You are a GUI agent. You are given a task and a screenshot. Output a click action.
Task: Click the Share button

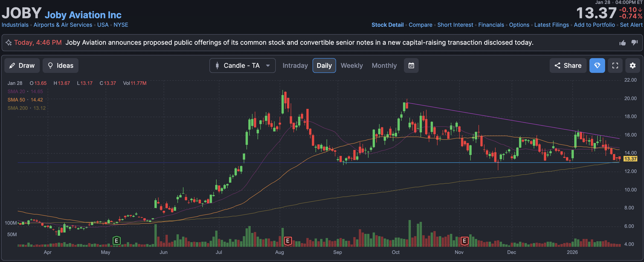click(568, 66)
